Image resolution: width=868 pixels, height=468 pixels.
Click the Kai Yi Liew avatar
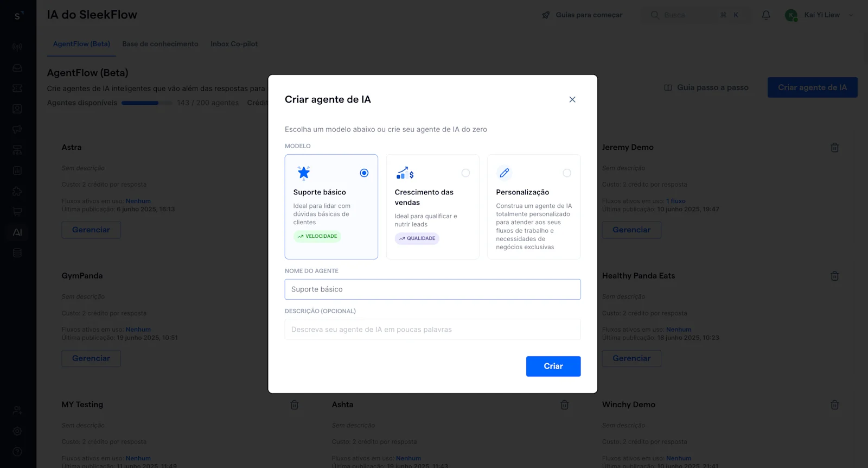(x=791, y=15)
